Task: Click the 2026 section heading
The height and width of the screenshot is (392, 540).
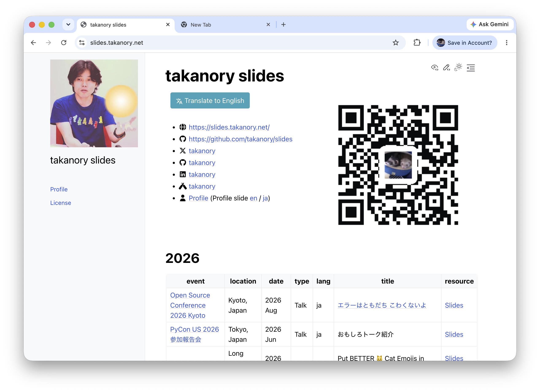Action: tap(182, 258)
